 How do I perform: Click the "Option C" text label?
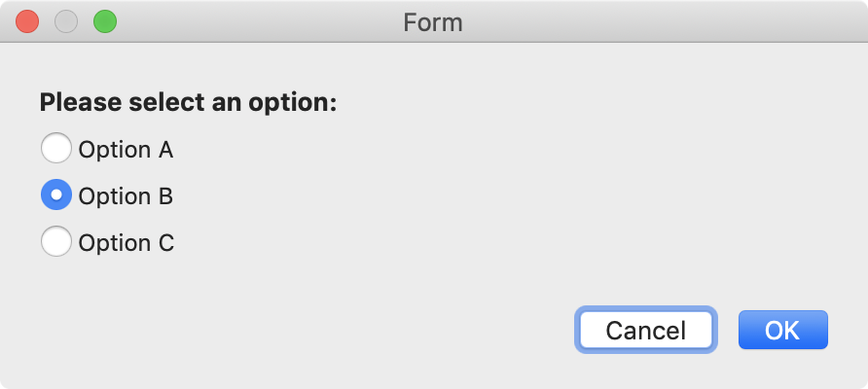pyautogui.click(x=127, y=243)
